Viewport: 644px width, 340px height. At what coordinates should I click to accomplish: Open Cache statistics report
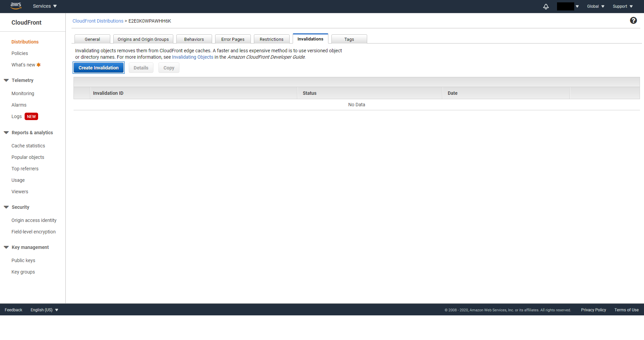pyautogui.click(x=28, y=146)
